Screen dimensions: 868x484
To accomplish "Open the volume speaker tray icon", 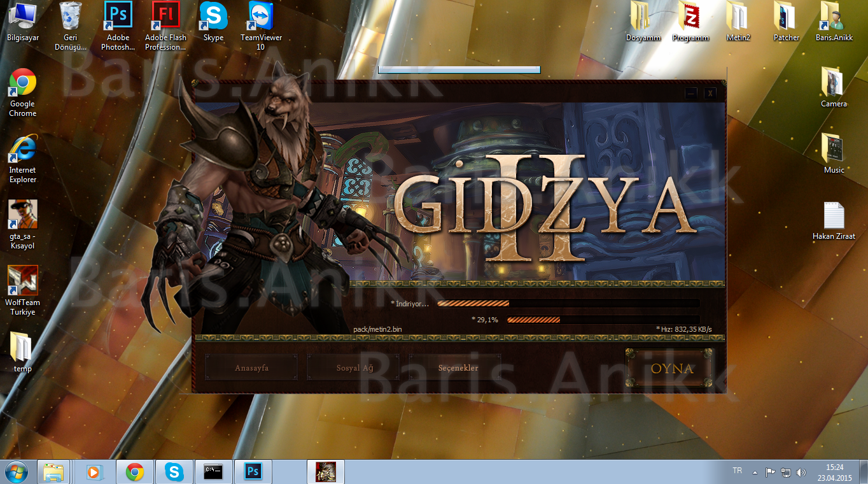I will [801, 473].
